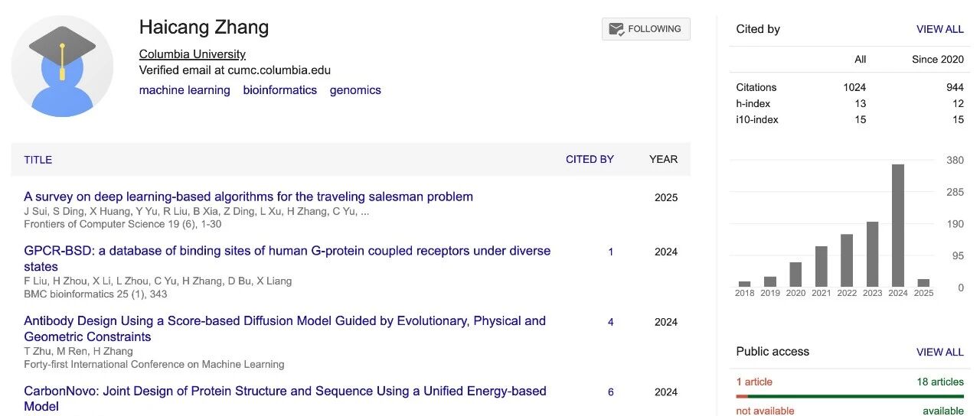Image resolution: width=980 pixels, height=416 pixels.
Task: Click the graduation cap profile avatar
Action: coord(62,67)
